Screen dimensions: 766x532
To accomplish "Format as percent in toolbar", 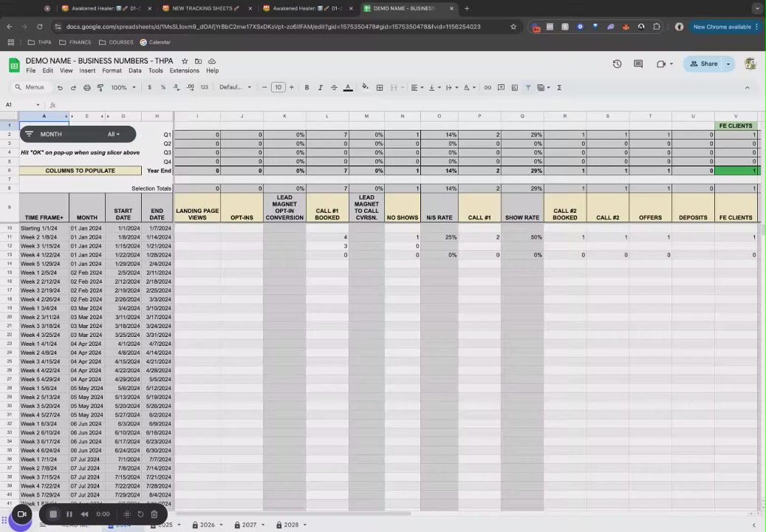I will point(163,87).
